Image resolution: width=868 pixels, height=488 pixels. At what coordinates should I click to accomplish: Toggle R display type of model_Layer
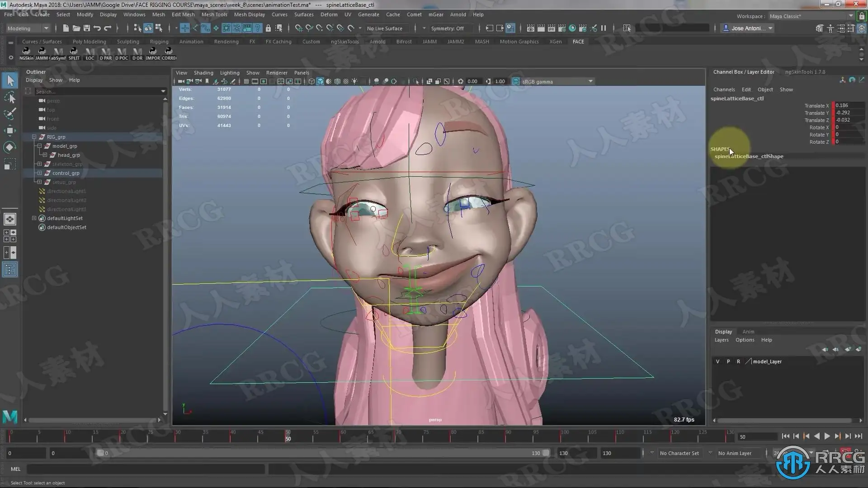coord(738,361)
